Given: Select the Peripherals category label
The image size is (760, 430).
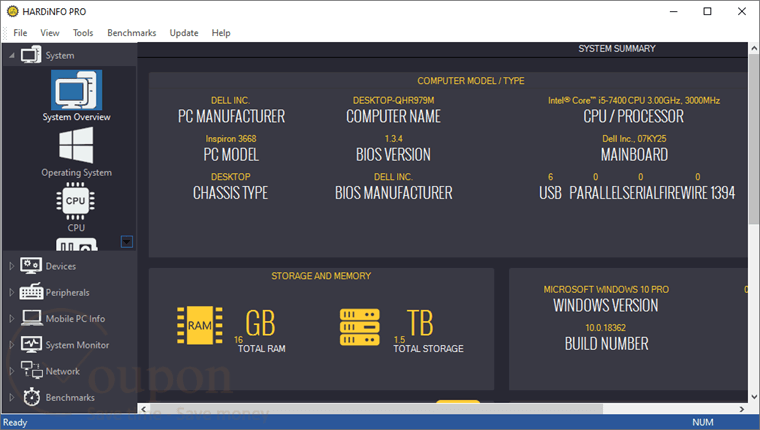Looking at the screenshot, I should tap(67, 292).
